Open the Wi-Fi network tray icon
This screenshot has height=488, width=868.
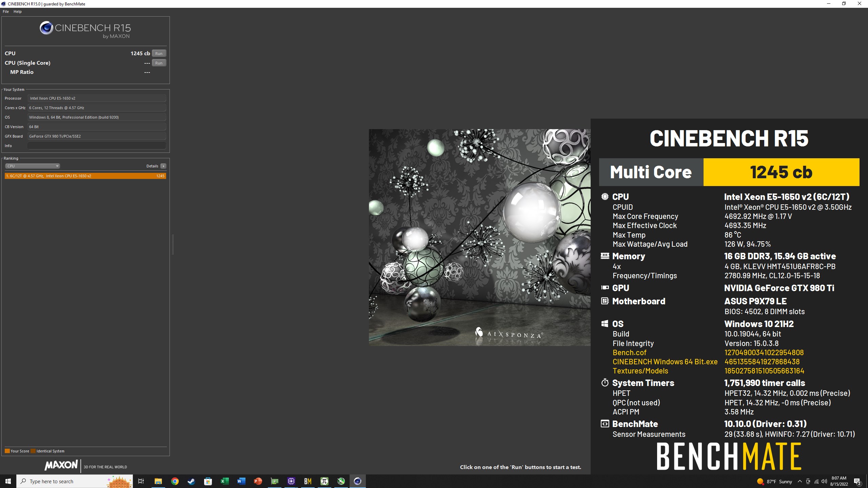(816, 481)
